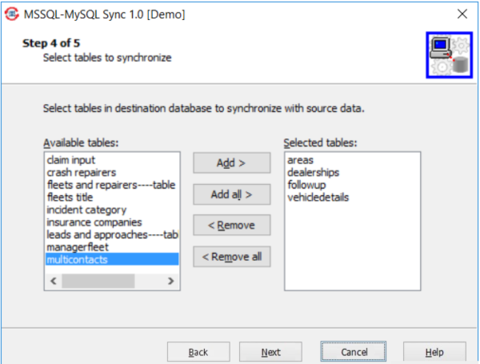Close the MSSQL-MySQL Sync dialog window
Screen dimensions: 480x364
tap(462, 14)
